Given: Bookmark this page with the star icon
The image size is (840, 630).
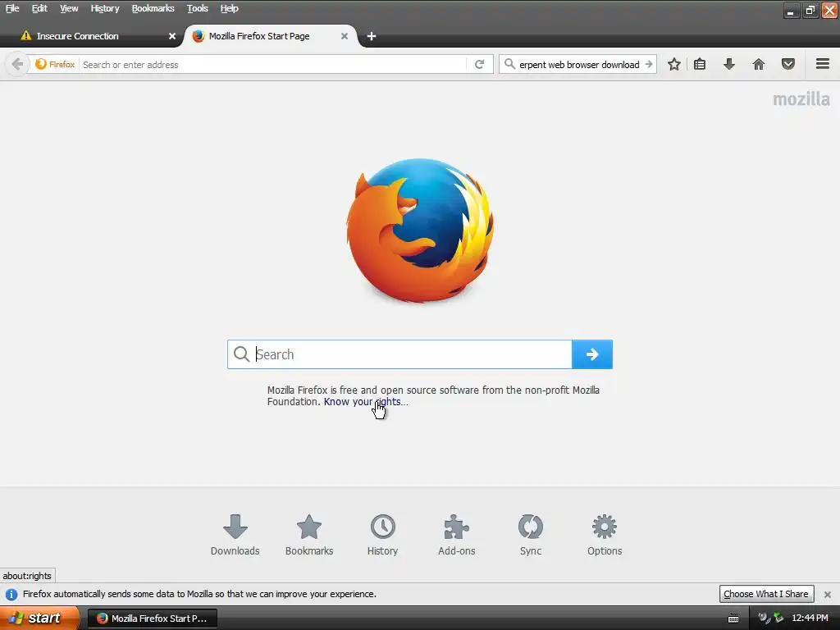Looking at the screenshot, I should coord(674,64).
